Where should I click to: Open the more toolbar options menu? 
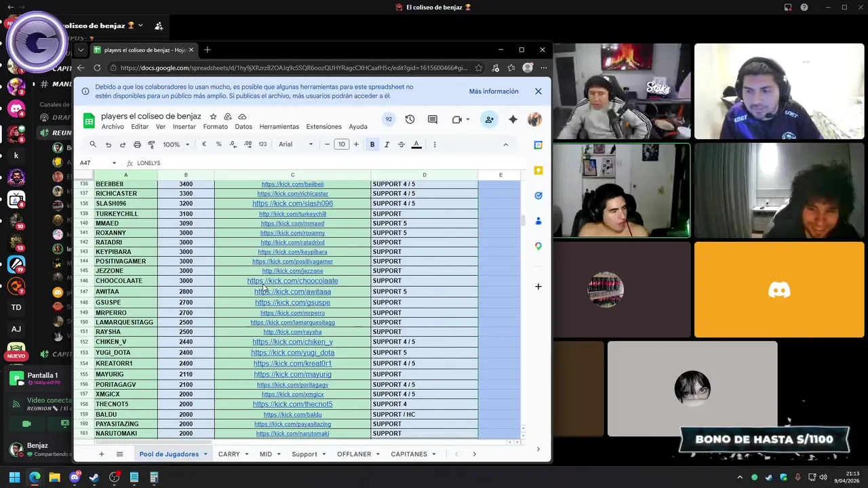point(435,144)
